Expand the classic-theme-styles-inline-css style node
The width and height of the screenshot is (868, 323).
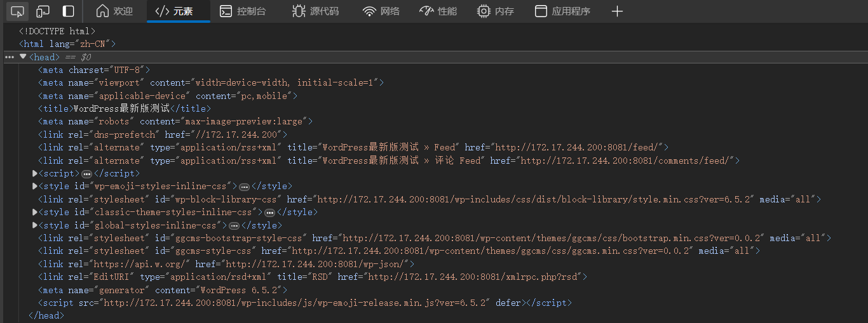tap(35, 212)
